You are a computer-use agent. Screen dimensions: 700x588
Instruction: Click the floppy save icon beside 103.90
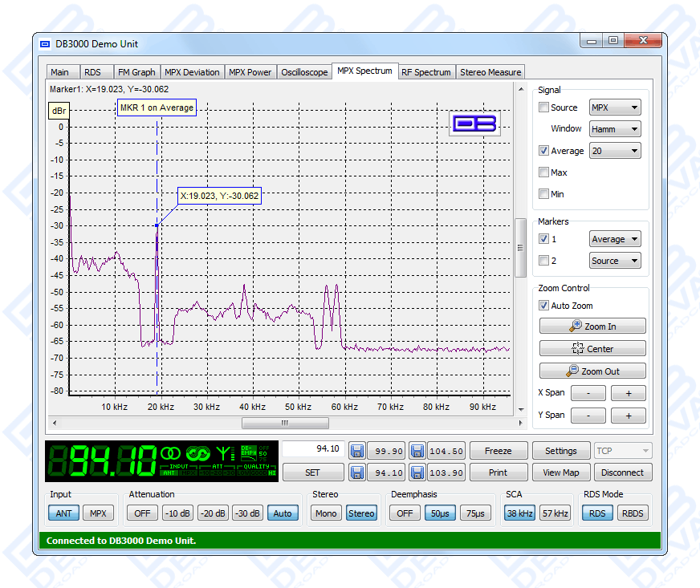click(x=417, y=472)
